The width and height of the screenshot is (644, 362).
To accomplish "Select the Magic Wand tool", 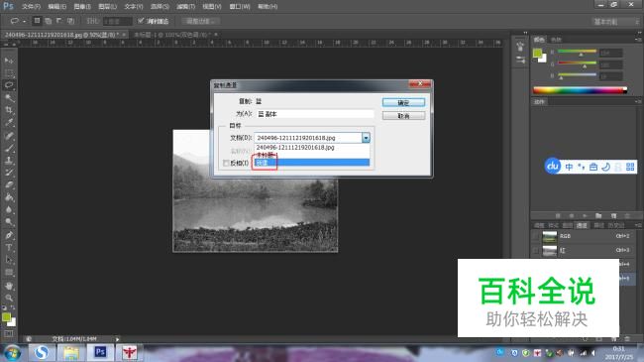I will (x=9, y=98).
